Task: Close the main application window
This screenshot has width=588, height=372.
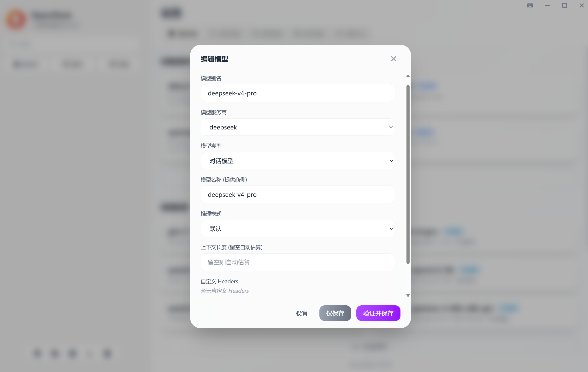Action: pyautogui.click(x=582, y=5)
